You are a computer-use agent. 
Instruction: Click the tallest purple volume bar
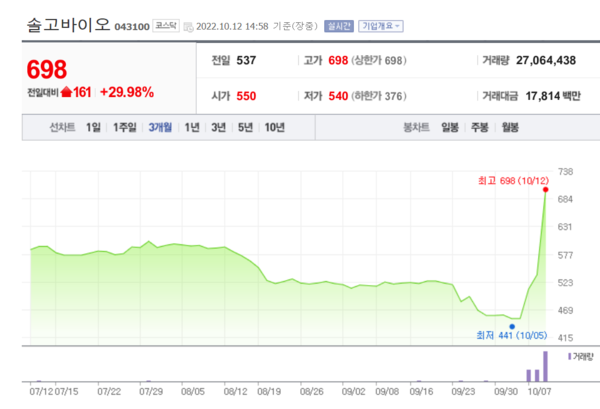545,366
